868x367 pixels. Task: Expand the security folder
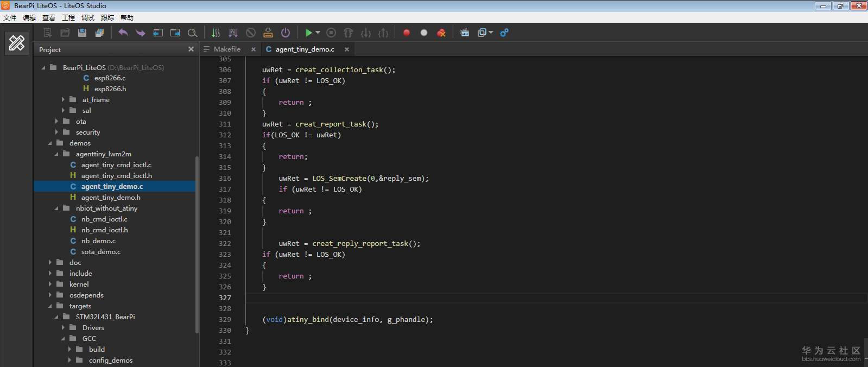(56, 132)
